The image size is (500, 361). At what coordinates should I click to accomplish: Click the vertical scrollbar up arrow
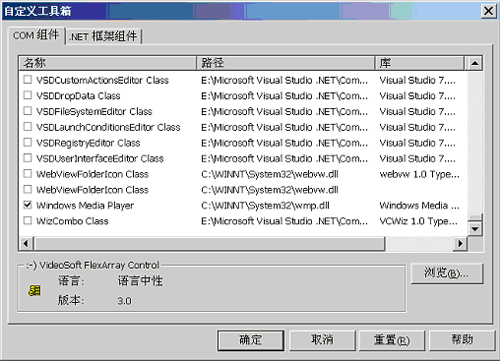coord(475,63)
